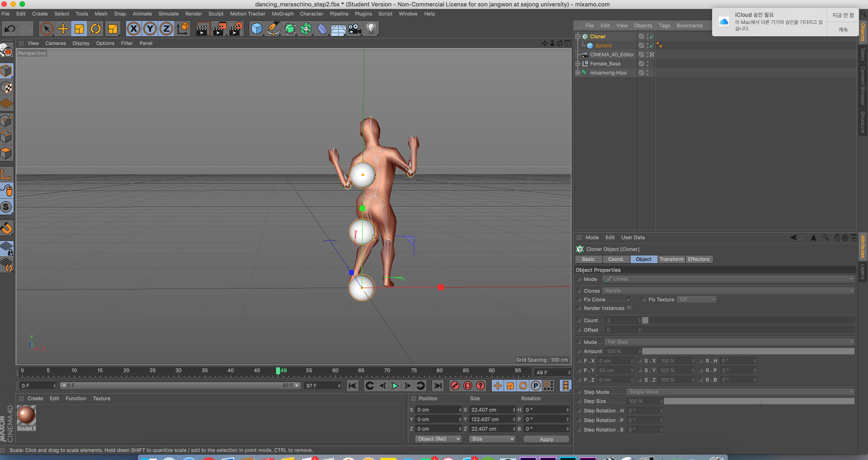Open the Character menu
Screen dimensions: 868x460
pos(311,14)
